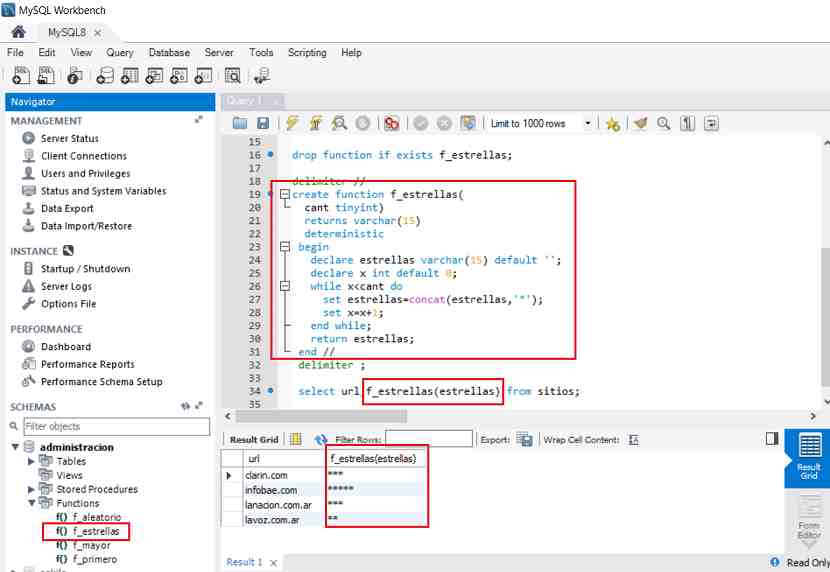Viewport: 830px width, 572px height.
Task: Open Data Export
Action: coord(67,208)
